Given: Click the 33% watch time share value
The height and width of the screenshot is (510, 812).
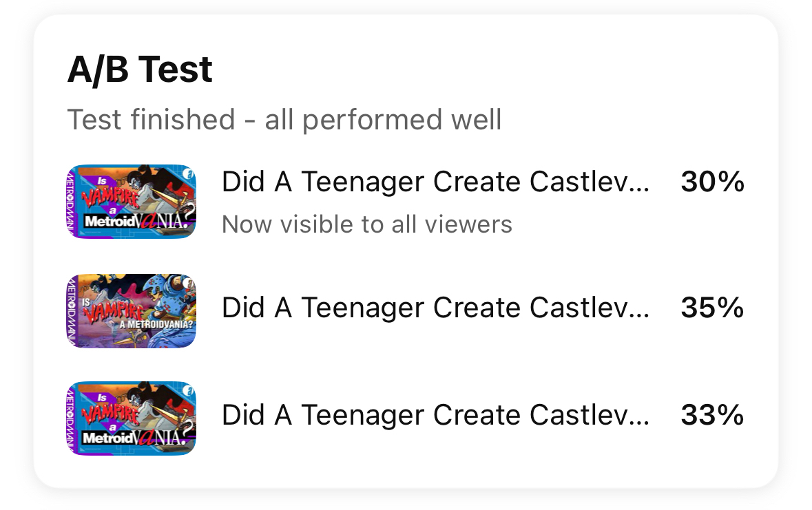Looking at the screenshot, I should (x=712, y=416).
